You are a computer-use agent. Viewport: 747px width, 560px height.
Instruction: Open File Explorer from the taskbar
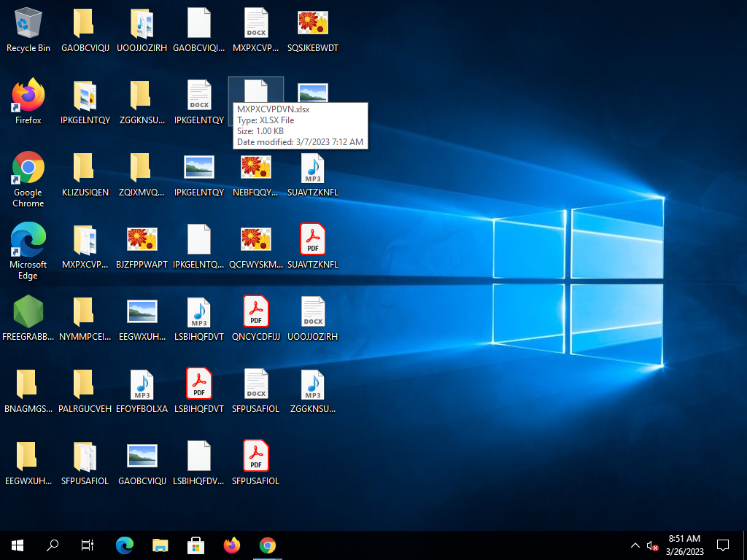pos(160,545)
